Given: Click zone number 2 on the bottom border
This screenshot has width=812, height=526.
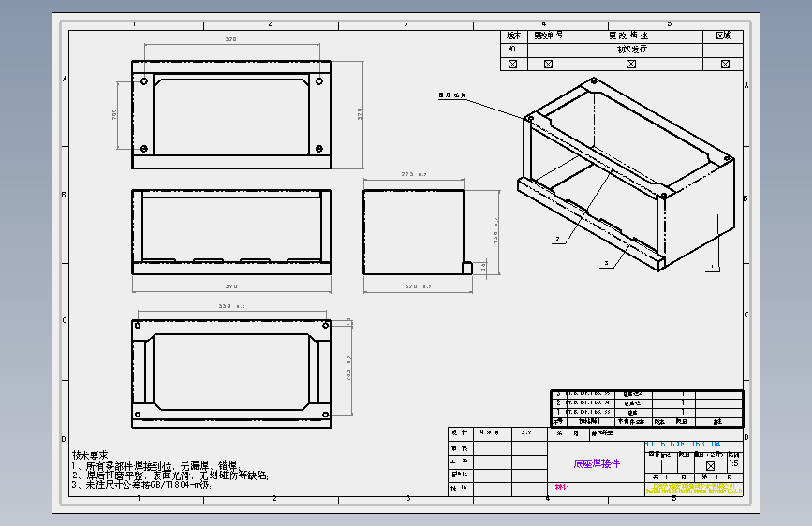Looking at the screenshot, I should (x=274, y=498).
